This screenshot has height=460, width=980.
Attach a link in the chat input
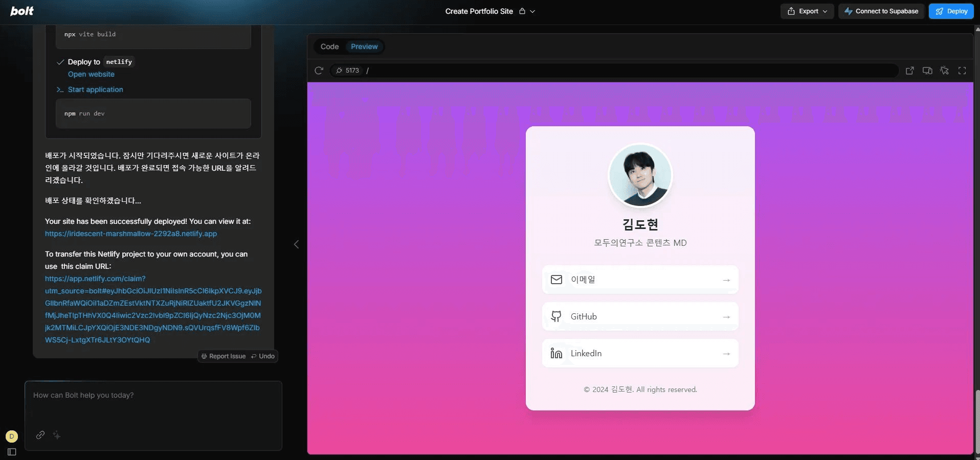[40, 435]
